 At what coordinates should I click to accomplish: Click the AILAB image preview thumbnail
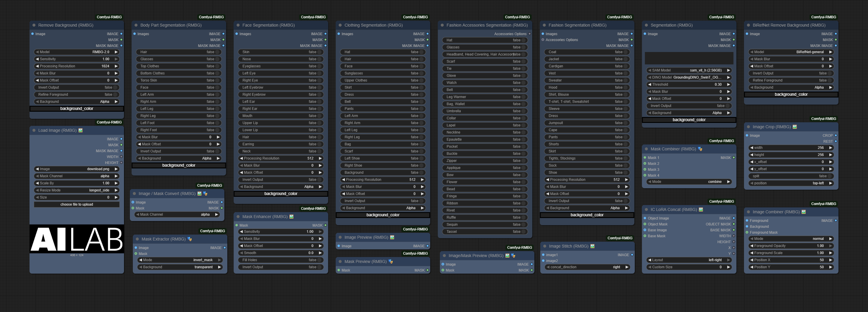76,239
